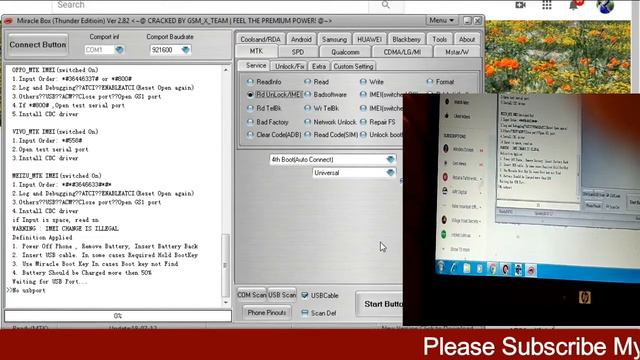Switch to the Android tab
This screenshot has height=360, width=640.
pos(301,40)
